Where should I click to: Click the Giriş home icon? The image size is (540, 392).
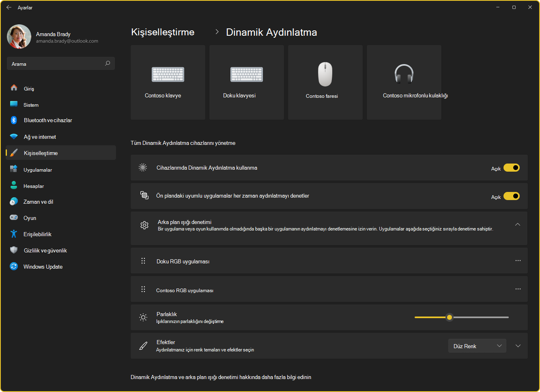pos(14,88)
